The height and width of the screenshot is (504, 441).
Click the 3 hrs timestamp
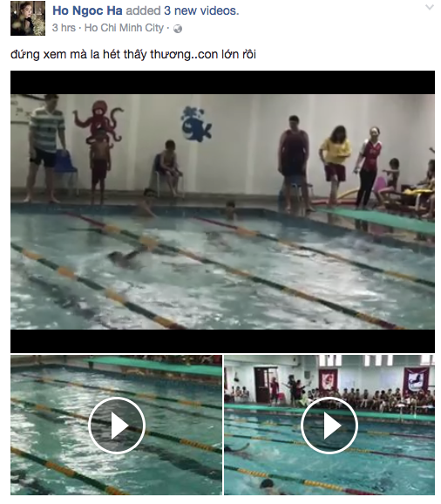coord(64,28)
